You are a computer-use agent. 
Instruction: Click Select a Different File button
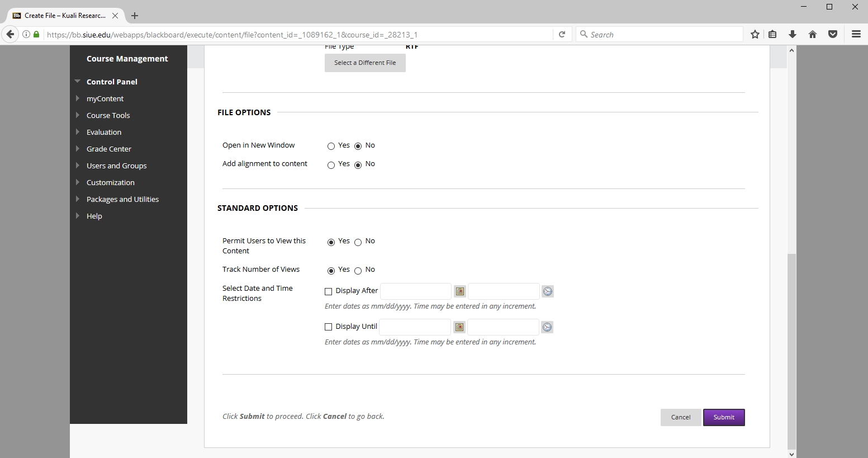(365, 63)
